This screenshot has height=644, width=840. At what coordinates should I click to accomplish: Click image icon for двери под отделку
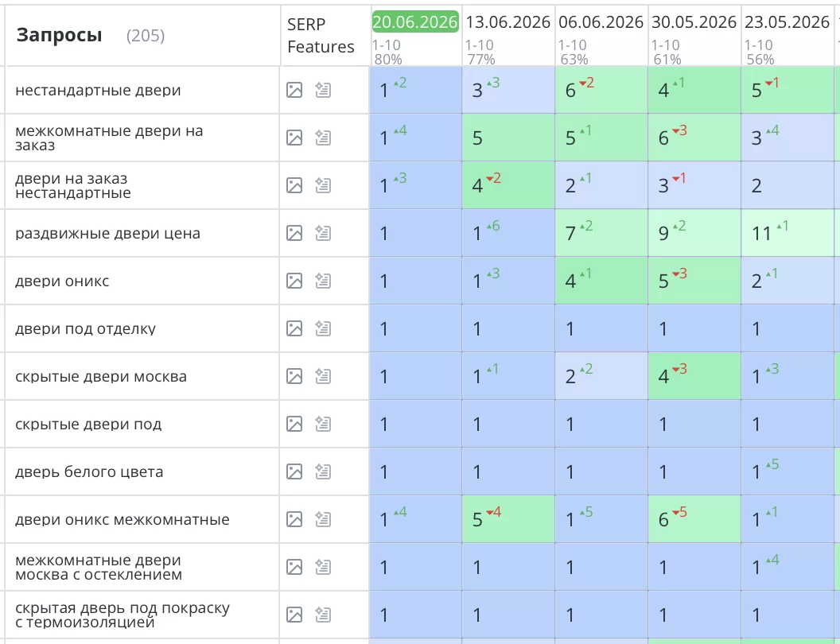pyautogui.click(x=294, y=328)
